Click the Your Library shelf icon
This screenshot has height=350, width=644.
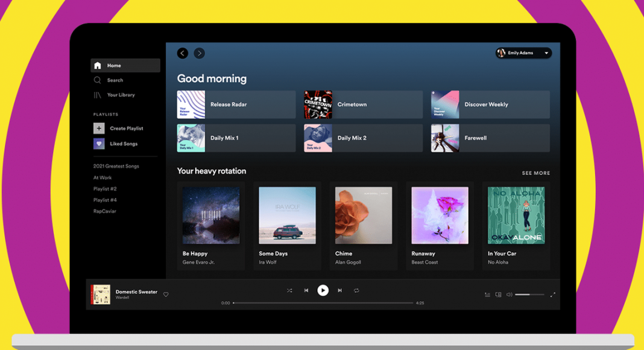(x=97, y=95)
